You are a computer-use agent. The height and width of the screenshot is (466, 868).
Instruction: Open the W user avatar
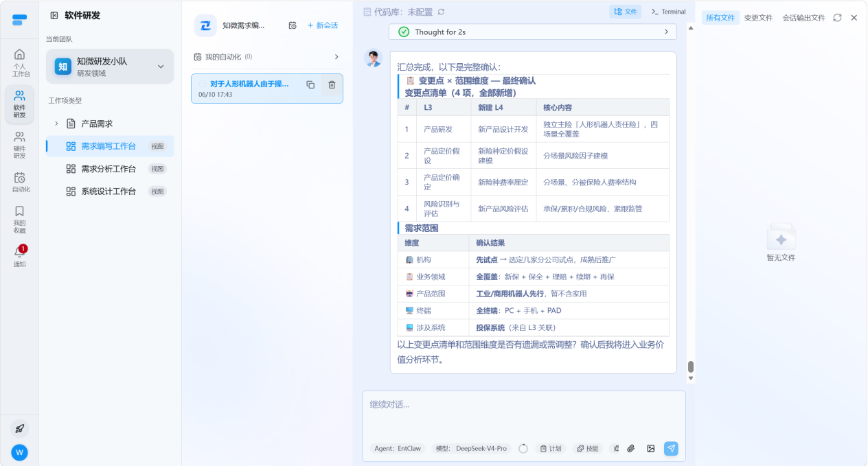click(19, 452)
